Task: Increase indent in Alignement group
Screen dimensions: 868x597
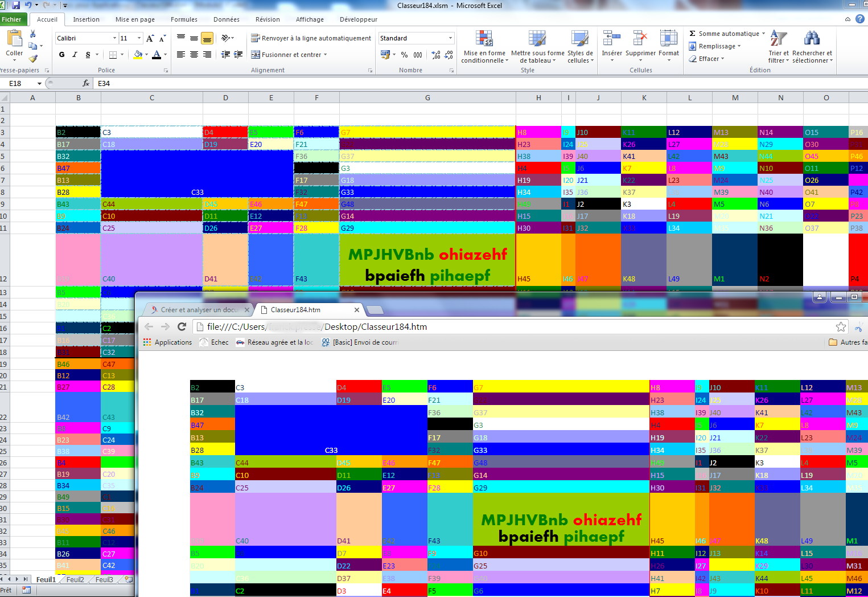Action: (238, 55)
